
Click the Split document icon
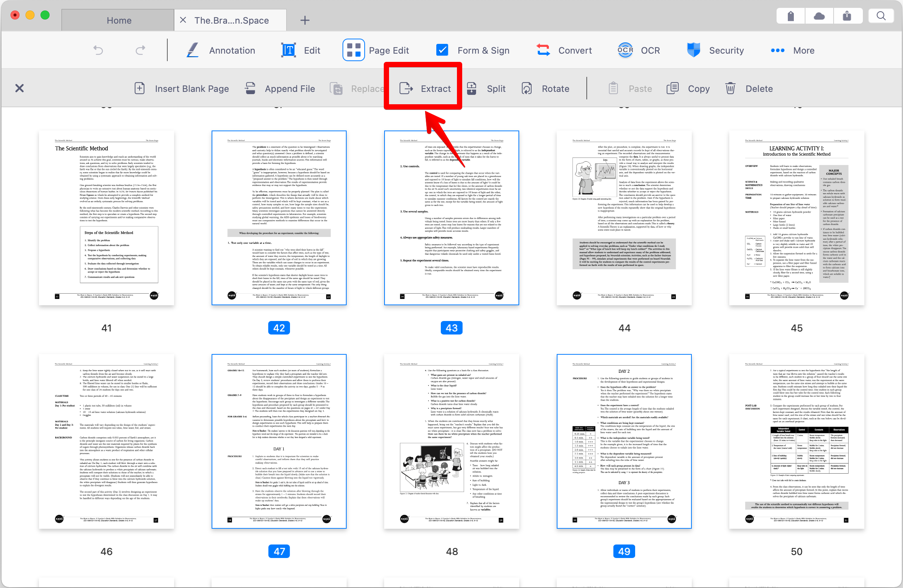point(472,88)
